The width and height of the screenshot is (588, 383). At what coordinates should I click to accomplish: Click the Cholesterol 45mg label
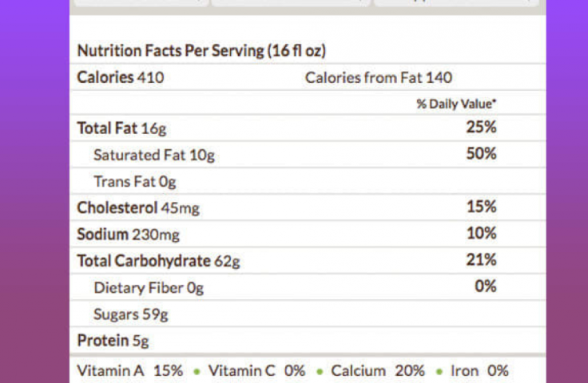click(x=137, y=207)
